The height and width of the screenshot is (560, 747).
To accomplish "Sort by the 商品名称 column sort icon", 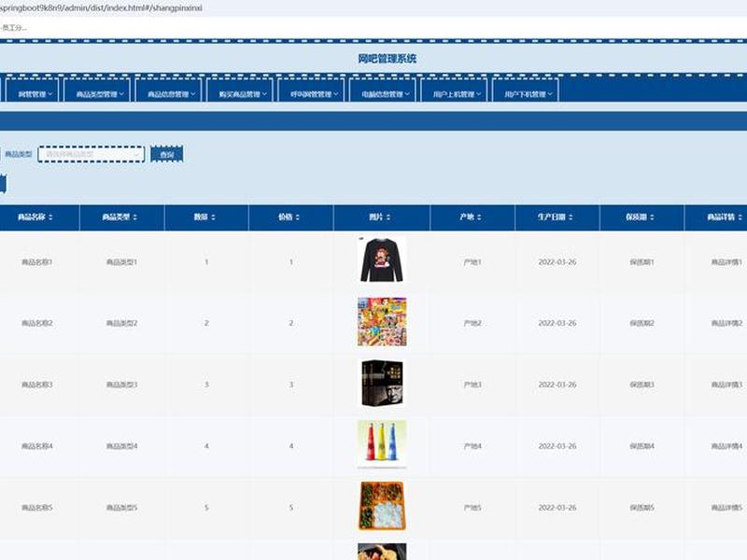I will click(x=50, y=217).
